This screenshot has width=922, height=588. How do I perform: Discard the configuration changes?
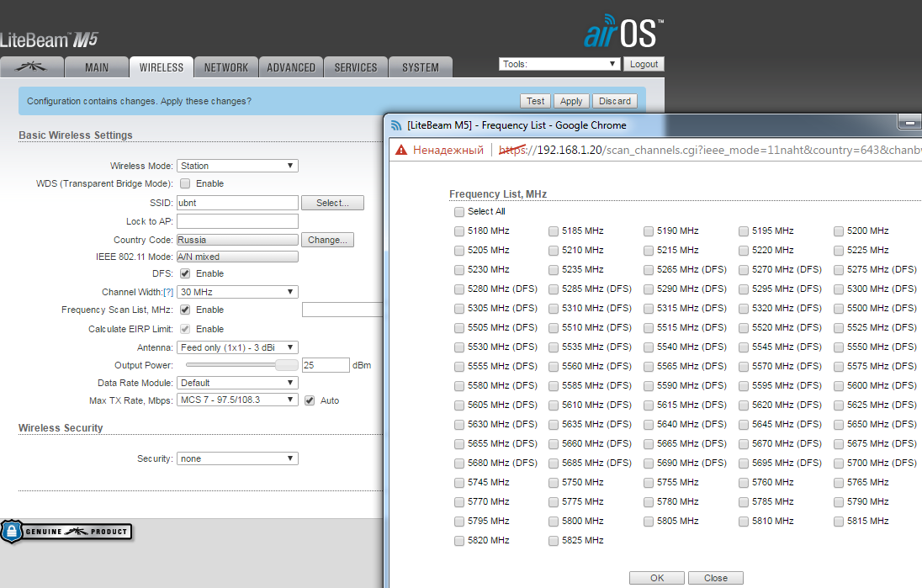(x=614, y=101)
